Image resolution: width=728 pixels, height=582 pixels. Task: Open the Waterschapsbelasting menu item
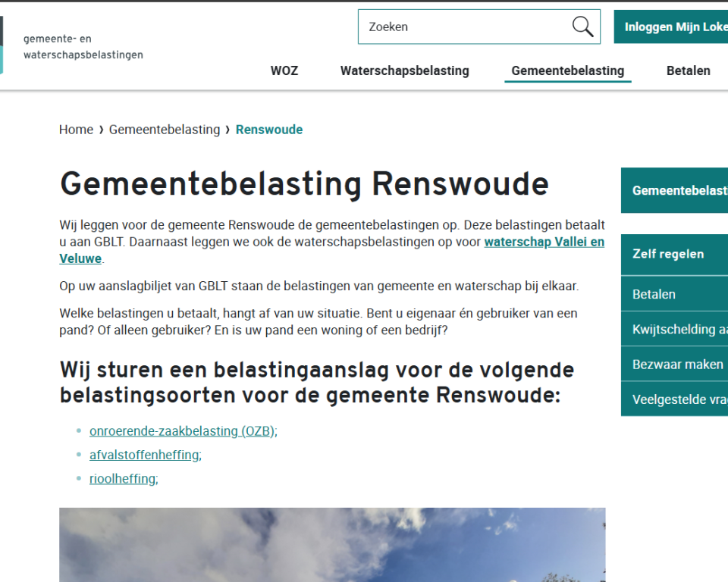pos(404,70)
